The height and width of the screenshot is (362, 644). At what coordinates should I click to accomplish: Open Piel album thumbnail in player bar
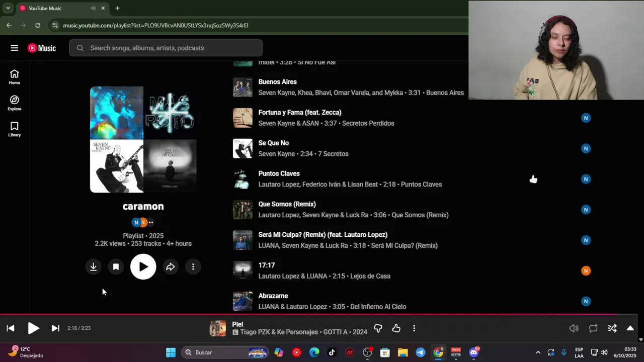[x=218, y=328]
